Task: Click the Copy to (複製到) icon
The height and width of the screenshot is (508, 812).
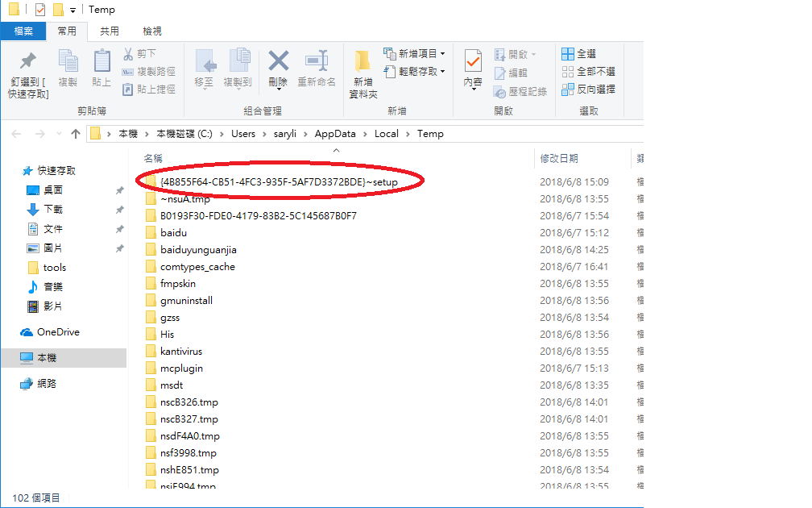Action: click(238, 69)
